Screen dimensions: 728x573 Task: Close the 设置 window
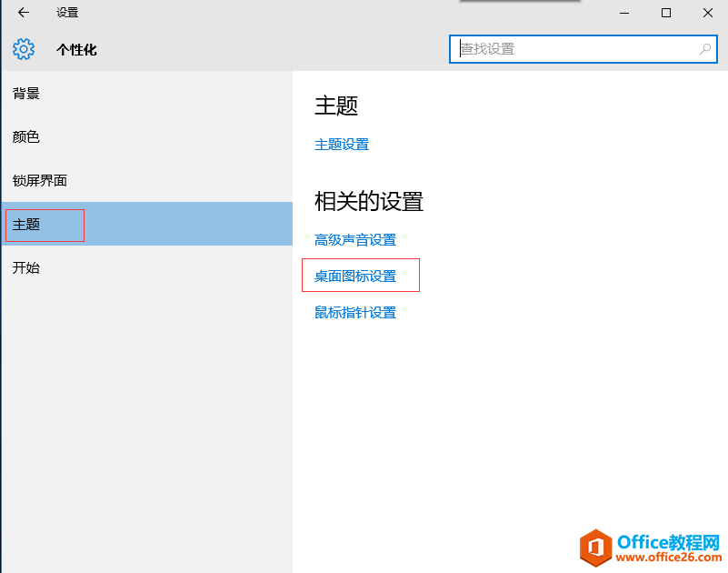(708, 13)
